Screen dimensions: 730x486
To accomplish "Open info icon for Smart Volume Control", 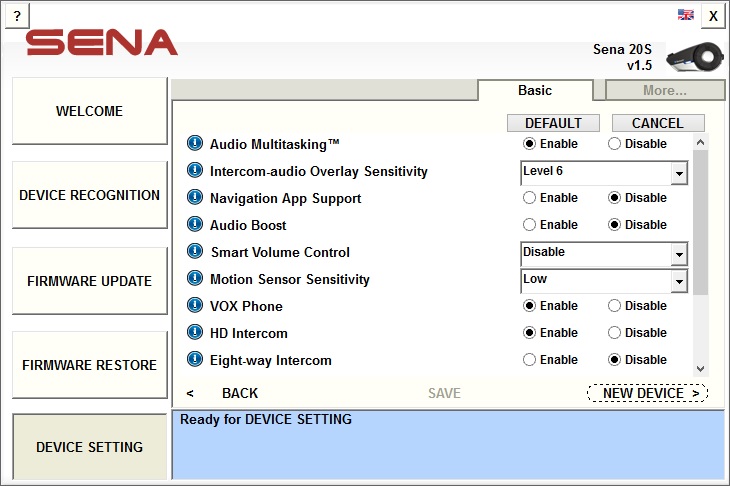I will coord(195,251).
